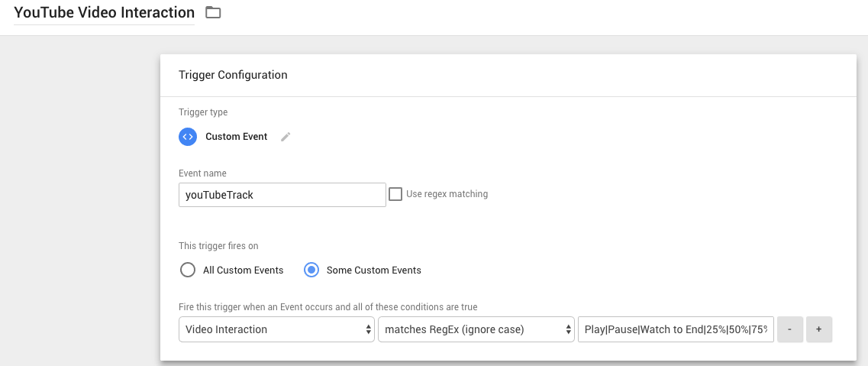Click the YouTube Video Interaction trigger title
This screenshot has width=868, height=366.
click(x=105, y=13)
